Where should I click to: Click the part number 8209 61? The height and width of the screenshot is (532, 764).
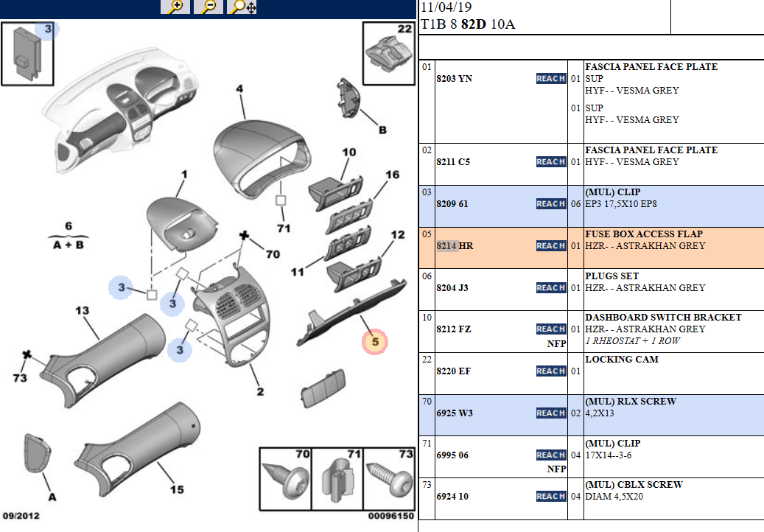pos(452,203)
